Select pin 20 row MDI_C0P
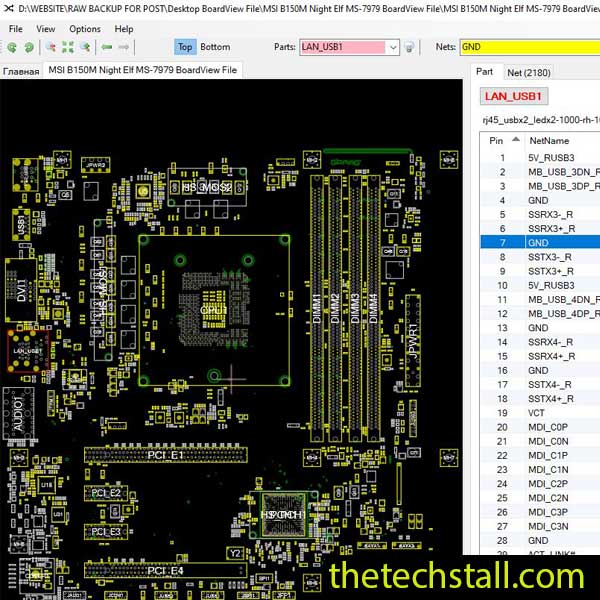 point(540,427)
